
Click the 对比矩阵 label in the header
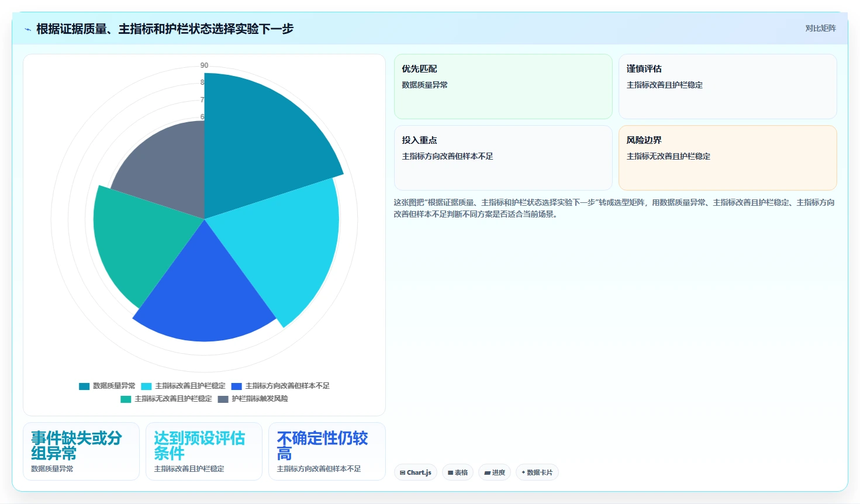point(820,28)
